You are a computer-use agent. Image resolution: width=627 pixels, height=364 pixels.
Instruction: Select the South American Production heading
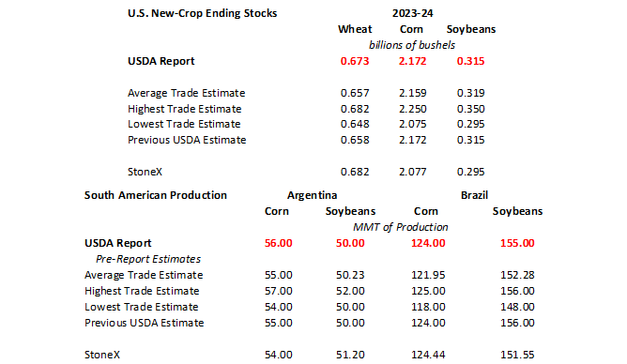pyautogui.click(x=156, y=195)
